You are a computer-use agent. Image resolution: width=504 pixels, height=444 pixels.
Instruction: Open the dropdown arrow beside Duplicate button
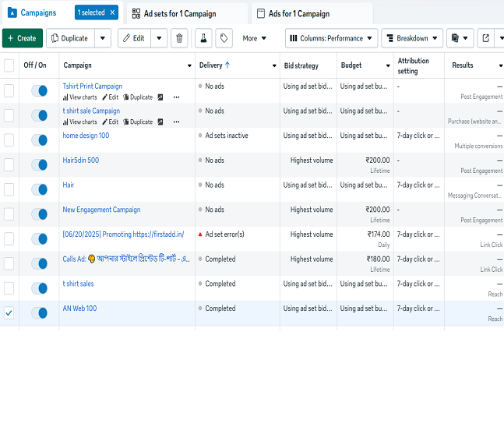coord(103,38)
